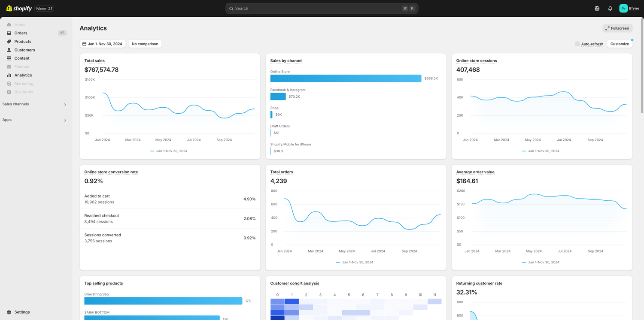The image size is (644, 320).
Task: Click the Bfy store avatar
Action: click(623, 8)
